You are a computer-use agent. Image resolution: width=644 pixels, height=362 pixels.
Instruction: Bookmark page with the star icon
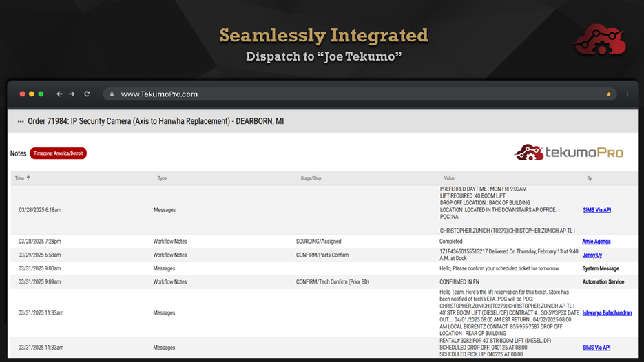point(608,94)
